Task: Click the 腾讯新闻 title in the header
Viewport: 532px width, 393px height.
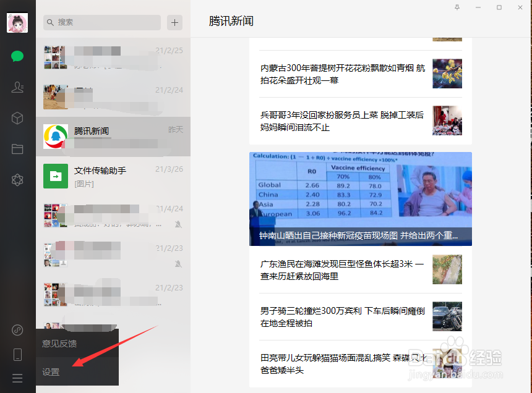Action: click(x=231, y=21)
